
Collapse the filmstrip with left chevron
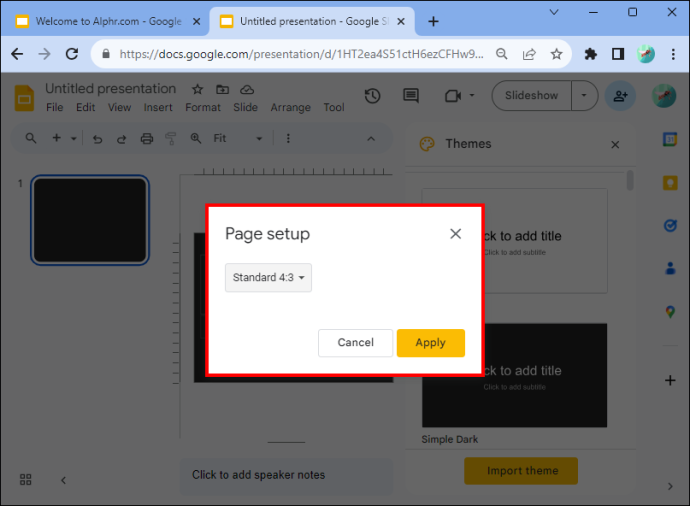pos(63,480)
